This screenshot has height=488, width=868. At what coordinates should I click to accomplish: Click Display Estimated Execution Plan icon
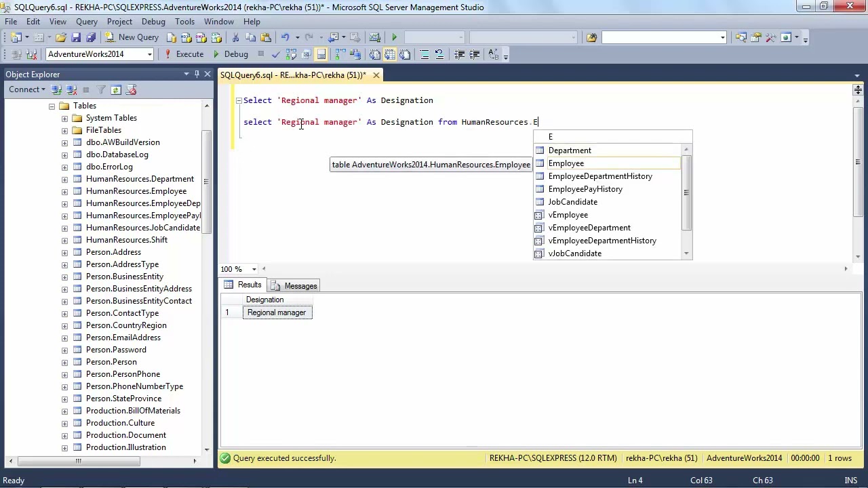coord(291,54)
